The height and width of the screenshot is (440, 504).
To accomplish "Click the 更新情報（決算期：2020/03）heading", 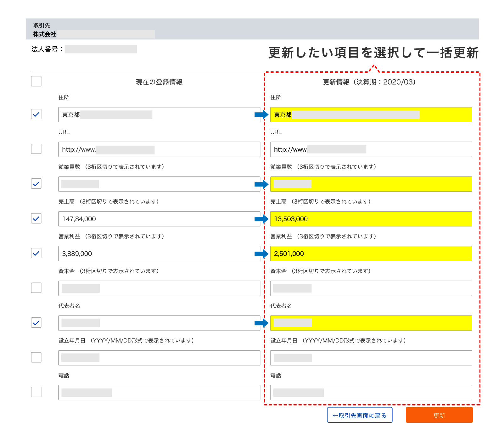I will (x=369, y=82).
